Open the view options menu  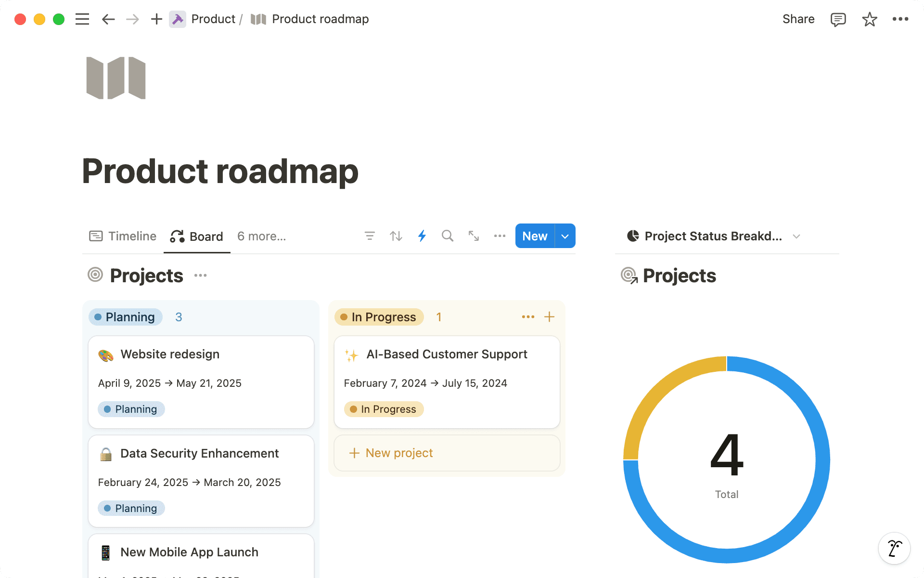[x=500, y=236]
